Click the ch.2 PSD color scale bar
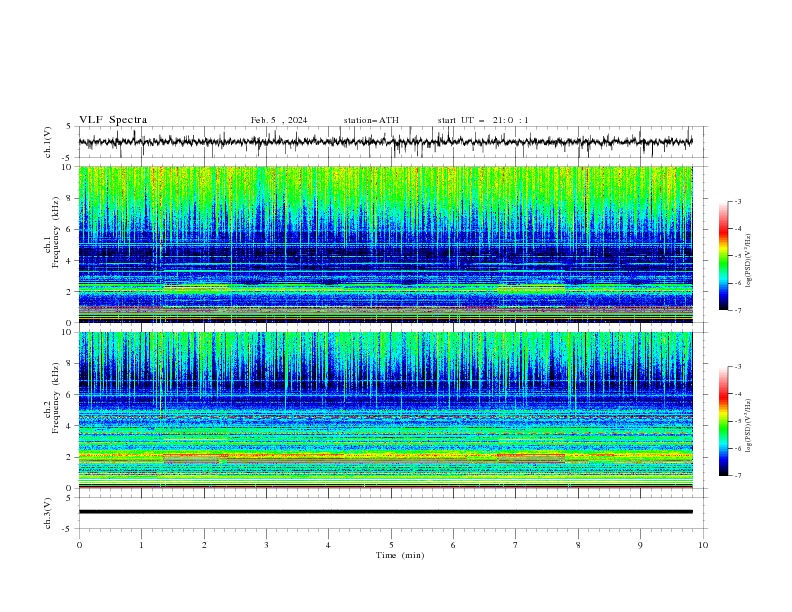Image resolution: width=792 pixels, height=612 pixels. 723,421
